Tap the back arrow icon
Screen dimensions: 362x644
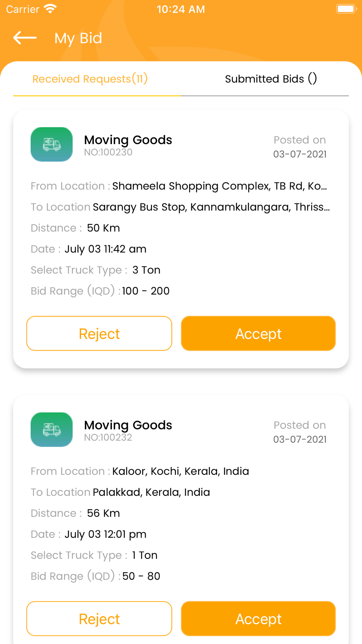25,38
